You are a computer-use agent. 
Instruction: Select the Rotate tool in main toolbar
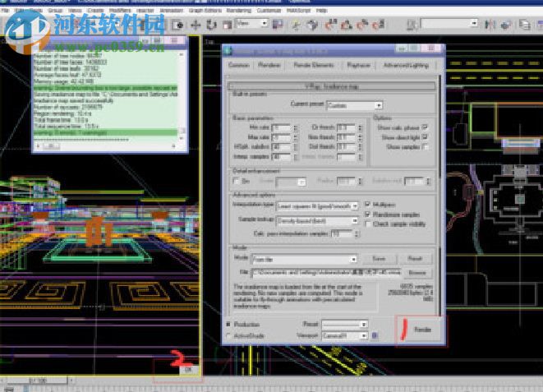coord(211,25)
